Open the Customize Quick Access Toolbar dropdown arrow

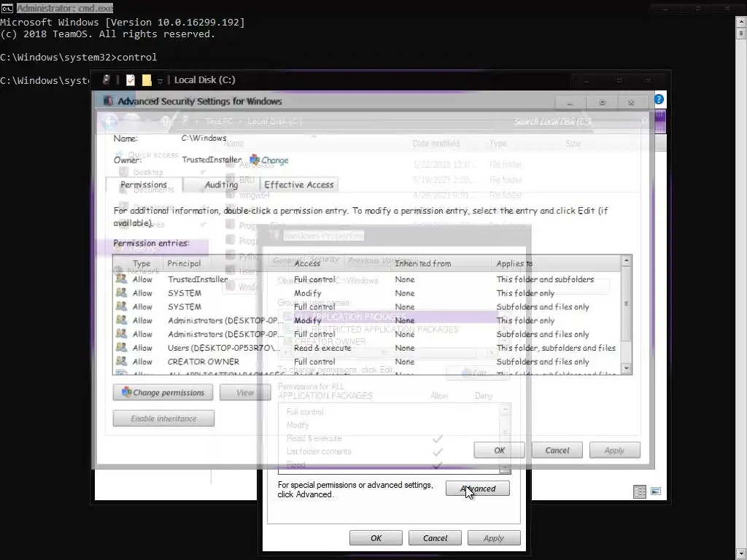[x=160, y=81]
